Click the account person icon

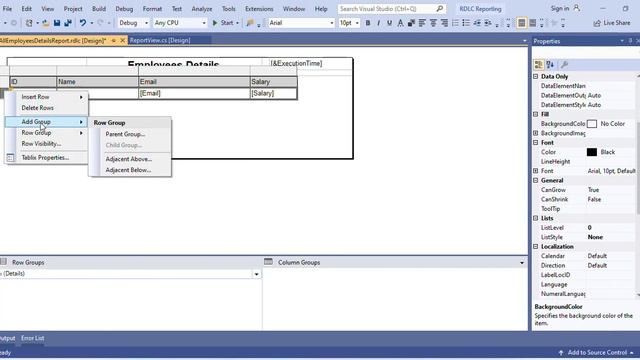pos(577,8)
